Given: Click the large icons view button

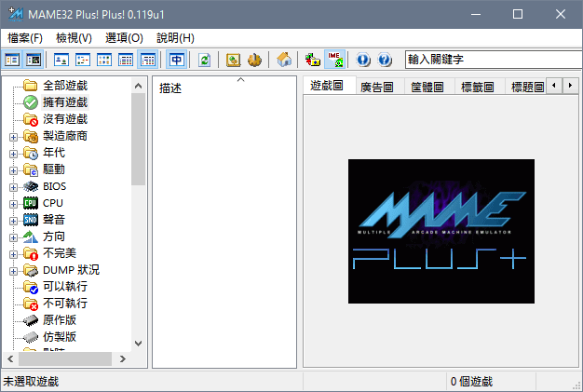Looking at the screenshot, I should pos(61,60).
